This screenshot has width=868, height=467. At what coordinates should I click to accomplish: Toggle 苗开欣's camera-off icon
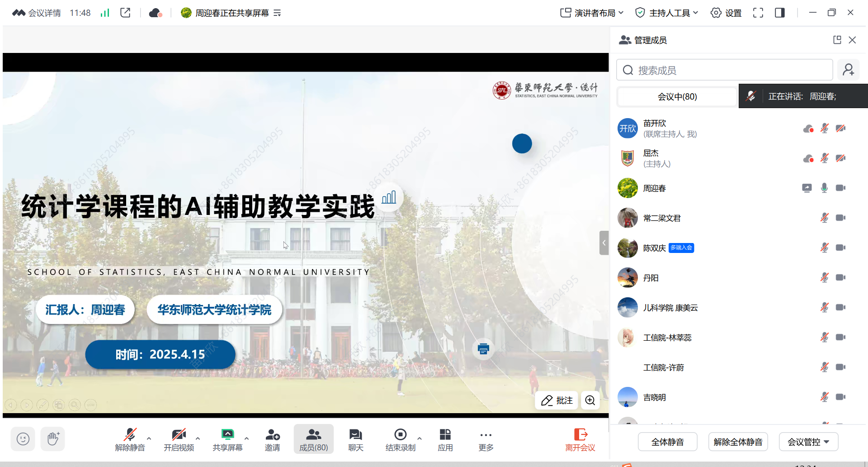click(841, 129)
